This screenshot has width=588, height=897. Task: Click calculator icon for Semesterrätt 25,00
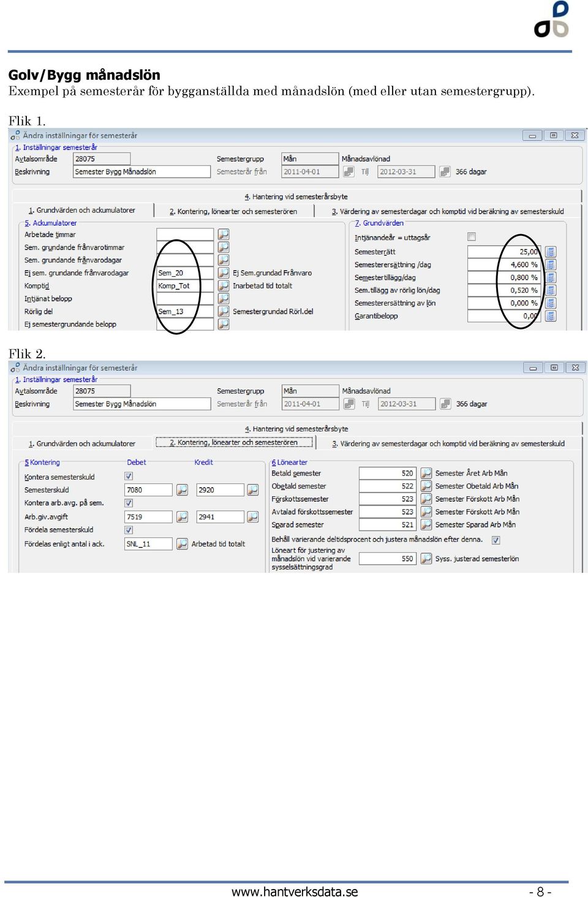coord(551,252)
